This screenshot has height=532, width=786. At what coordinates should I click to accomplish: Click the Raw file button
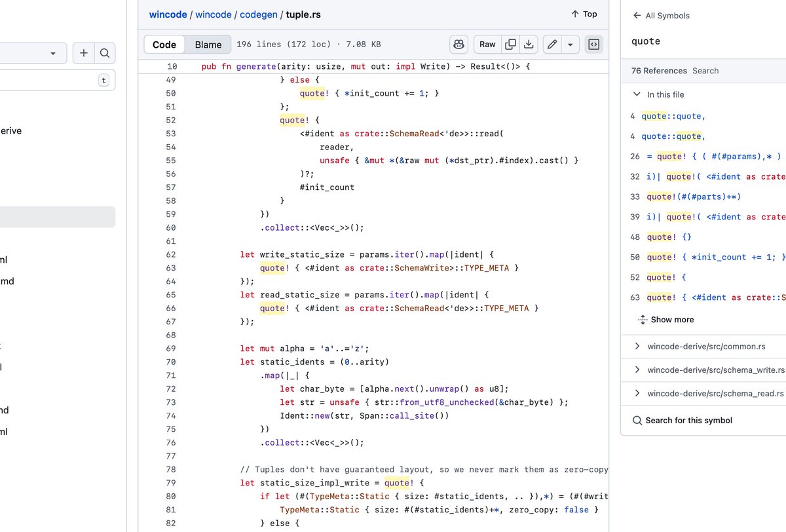pos(487,44)
